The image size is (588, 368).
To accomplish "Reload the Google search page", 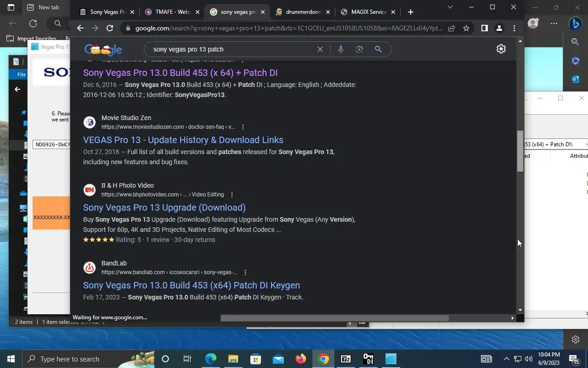I will [110, 28].
